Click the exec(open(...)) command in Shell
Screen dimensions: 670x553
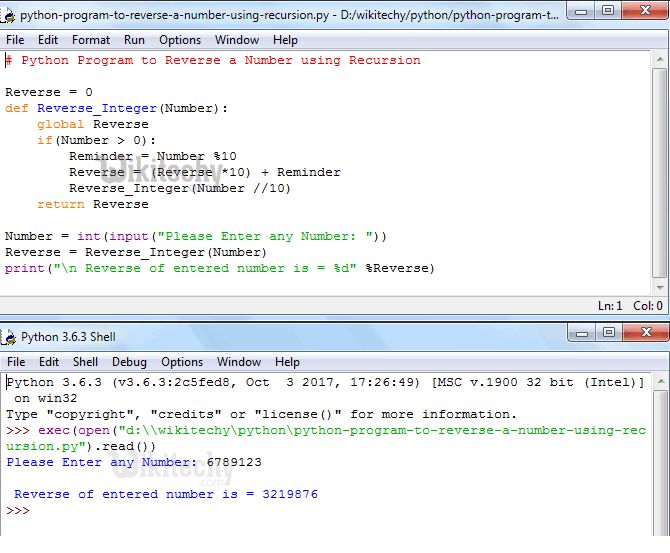click(x=326, y=438)
